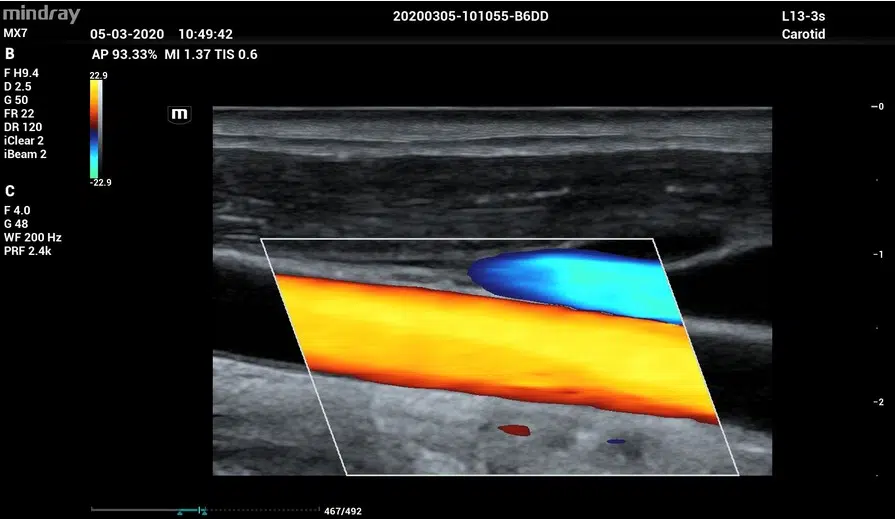The height and width of the screenshot is (519, 895).
Task: Click the C color mode section header
Action: coord(10,191)
